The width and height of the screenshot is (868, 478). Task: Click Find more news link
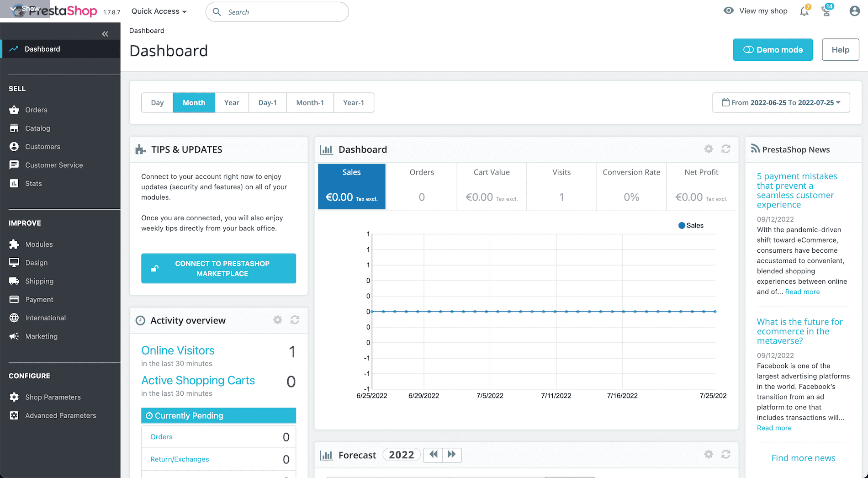(804, 458)
